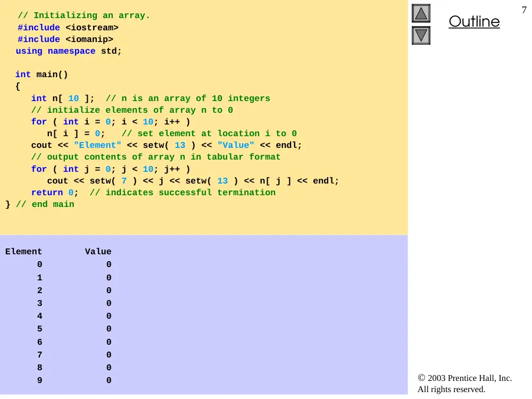The image size is (532, 399).
Task: Click the "All rights reserved." text
Action: (x=452, y=389)
